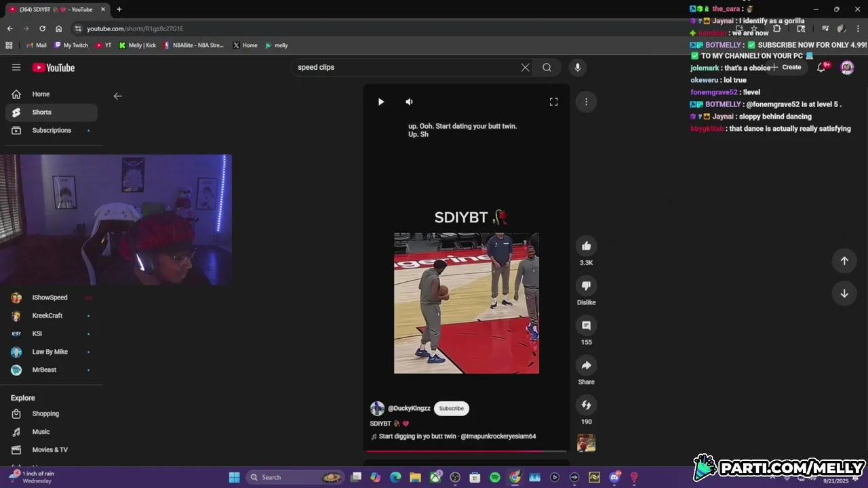The height and width of the screenshot is (488, 868).
Task: Like the Short with the thumbs up
Action: click(587, 246)
